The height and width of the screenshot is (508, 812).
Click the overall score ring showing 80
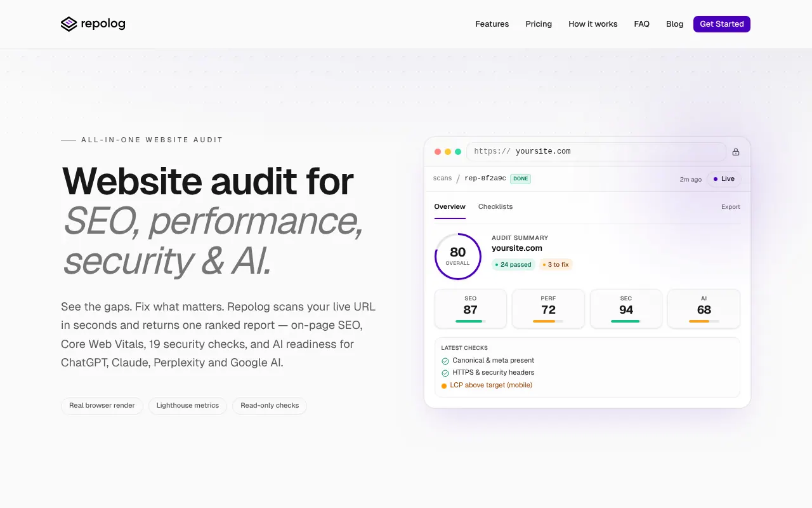(x=458, y=256)
